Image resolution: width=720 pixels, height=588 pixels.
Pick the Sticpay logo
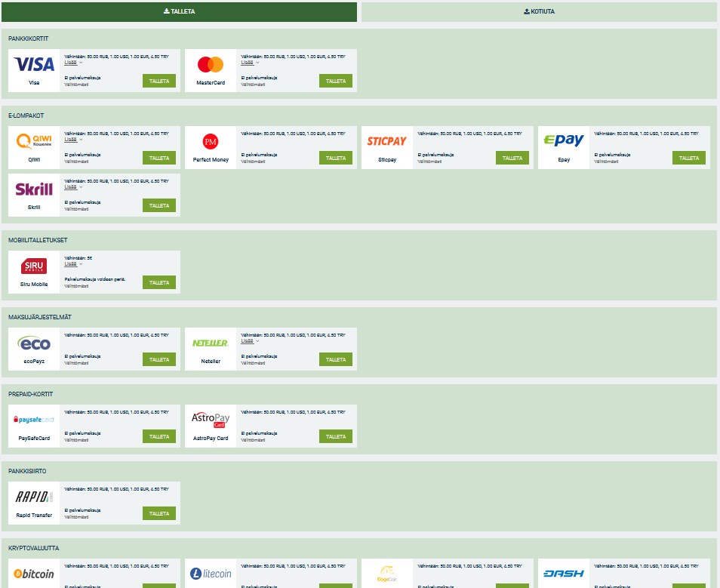tap(386, 141)
